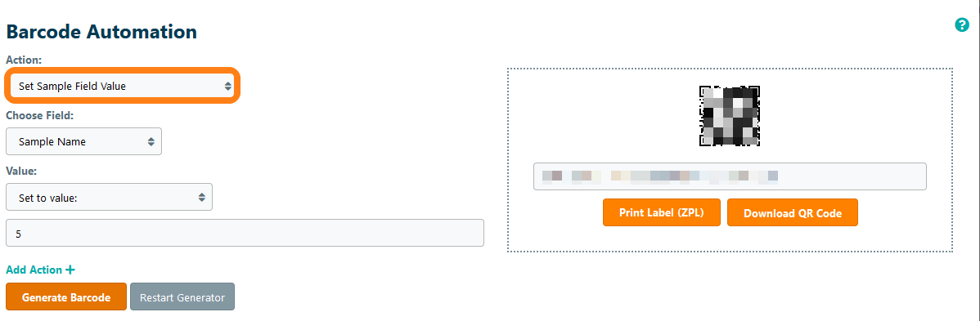The width and height of the screenshot is (980, 321).
Task: Focus the value input containing 5
Action: pyautogui.click(x=245, y=232)
